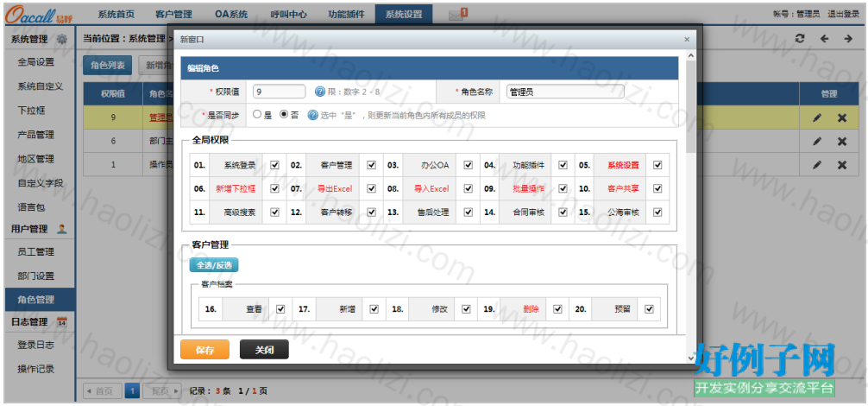Screen dimensions: 868x406
Task: Click the help icon next to 限：数字 2 - 8
Action: click(x=319, y=92)
